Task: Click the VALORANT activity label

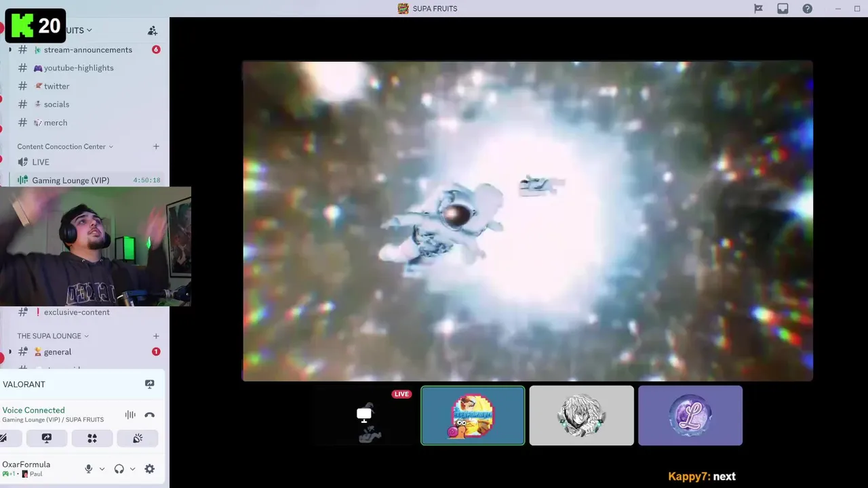Action: coord(24,384)
